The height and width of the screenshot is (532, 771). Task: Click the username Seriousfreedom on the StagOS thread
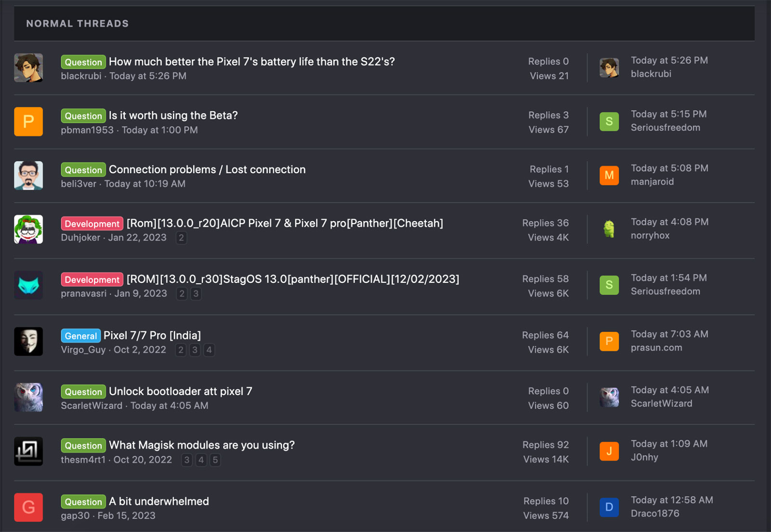[665, 291]
